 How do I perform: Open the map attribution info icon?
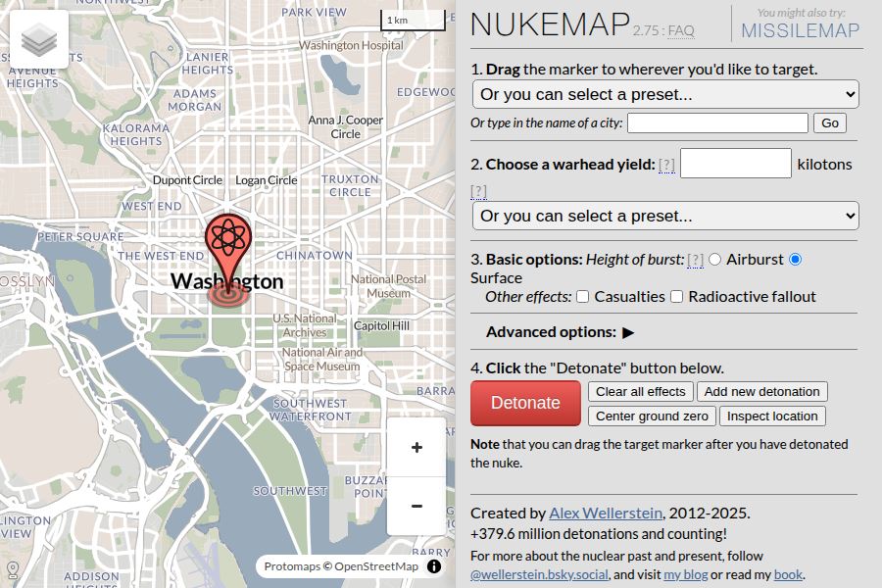[434, 566]
